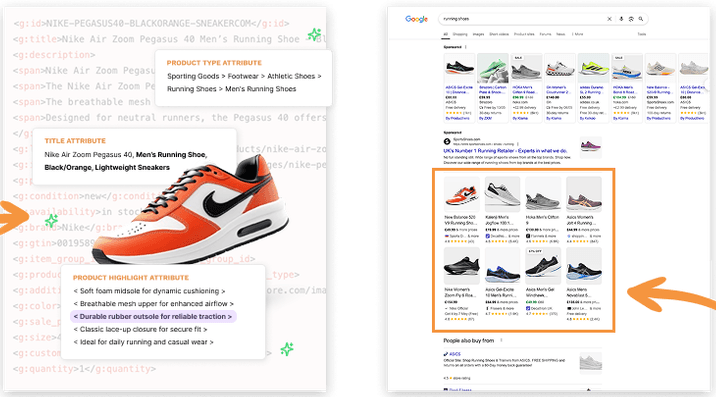Select the Soft foam midsole highlight
The image size is (716, 397).
(x=149, y=291)
